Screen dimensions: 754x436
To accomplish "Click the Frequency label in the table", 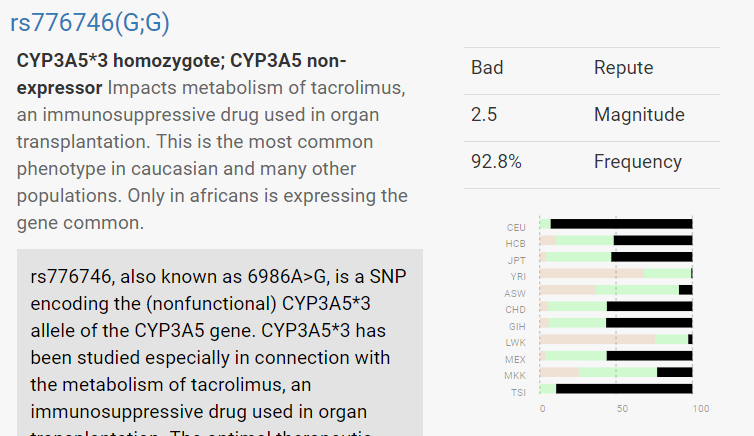I will (638, 162).
